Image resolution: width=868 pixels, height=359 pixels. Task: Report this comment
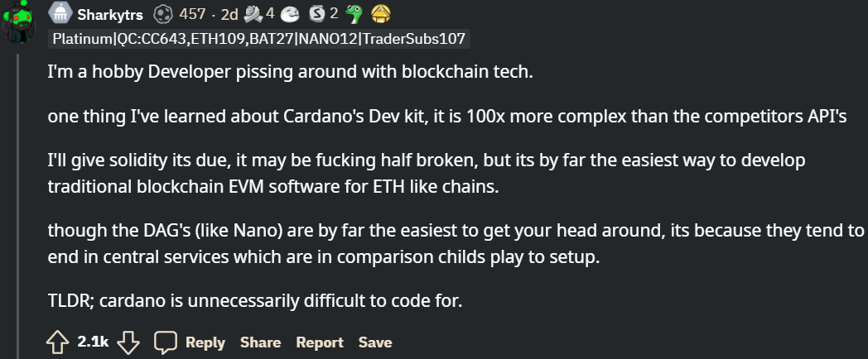click(320, 342)
